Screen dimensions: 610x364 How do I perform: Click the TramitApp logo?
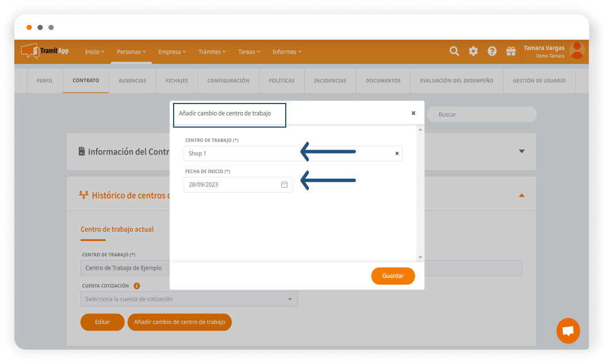(45, 51)
